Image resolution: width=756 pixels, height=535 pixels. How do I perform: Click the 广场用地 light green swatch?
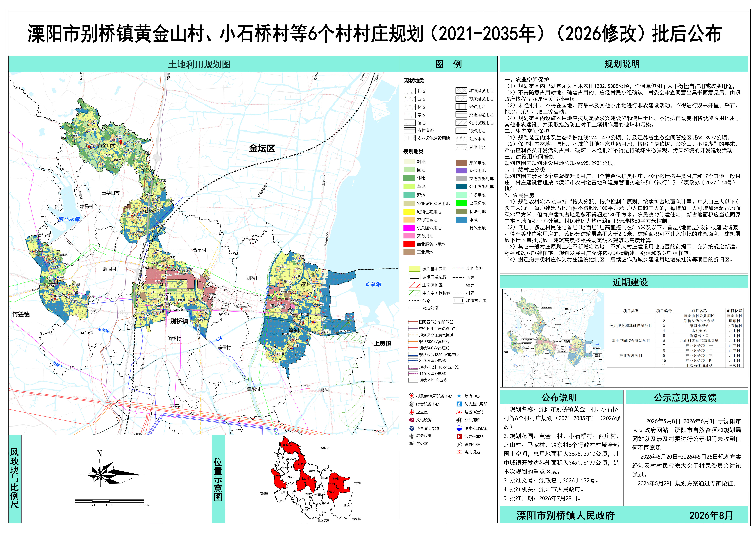point(462,195)
